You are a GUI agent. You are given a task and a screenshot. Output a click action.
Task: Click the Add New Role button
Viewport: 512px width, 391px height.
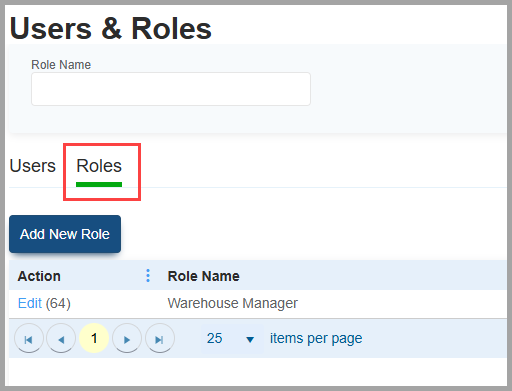[65, 234]
